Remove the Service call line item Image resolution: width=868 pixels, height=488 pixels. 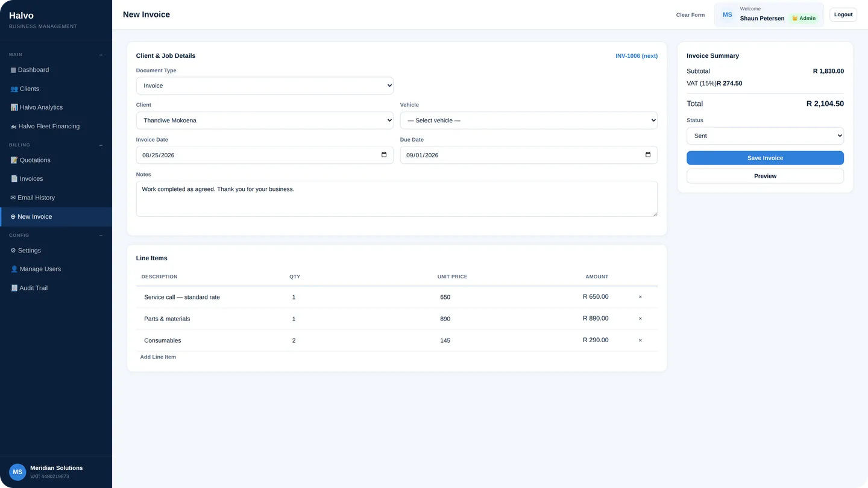pyautogui.click(x=640, y=297)
